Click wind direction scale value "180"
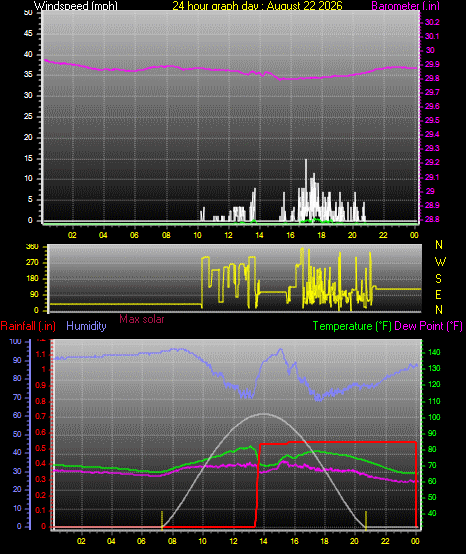This screenshot has width=466, height=554. (32, 278)
